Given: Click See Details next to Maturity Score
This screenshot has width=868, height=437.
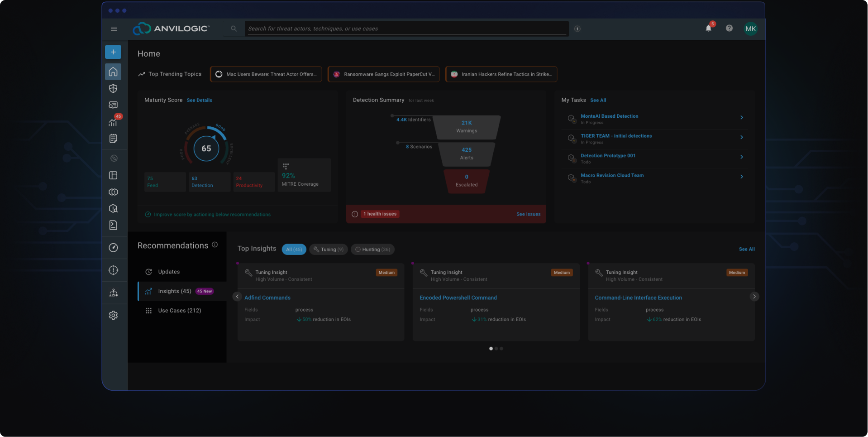Looking at the screenshot, I should pos(199,100).
